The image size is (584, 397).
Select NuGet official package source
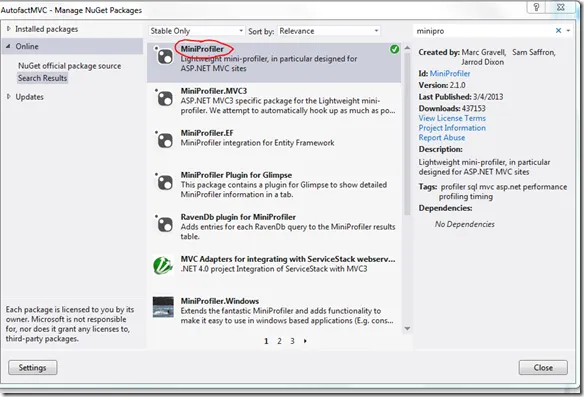tap(70, 66)
